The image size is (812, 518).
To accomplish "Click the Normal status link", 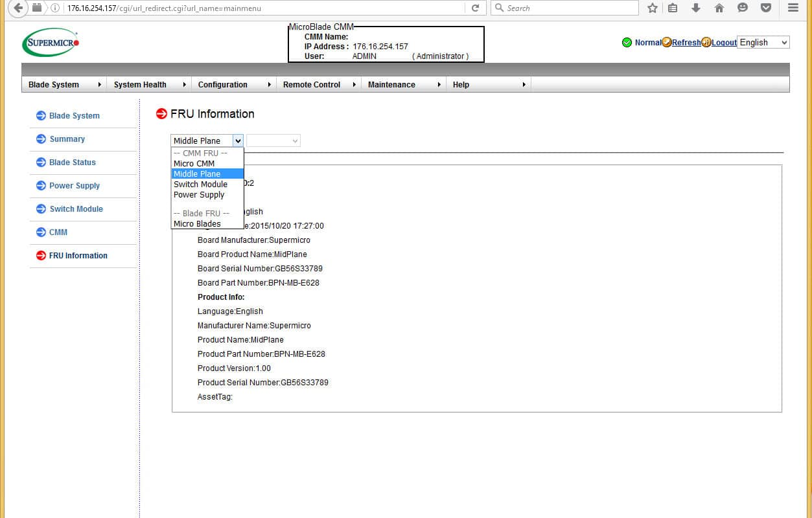I will [x=648, y=43].
